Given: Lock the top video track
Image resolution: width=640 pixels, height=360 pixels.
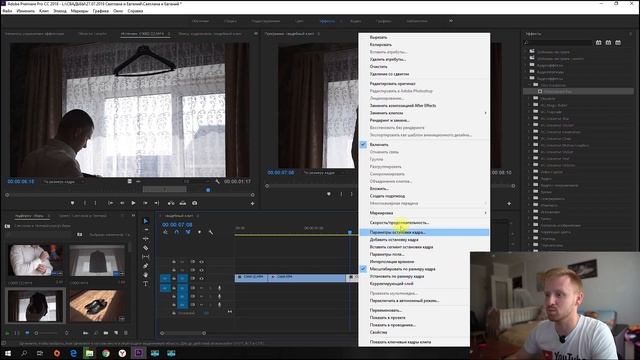Looking at the screenshot, I should pyautogui.click(x=174, y=262).
